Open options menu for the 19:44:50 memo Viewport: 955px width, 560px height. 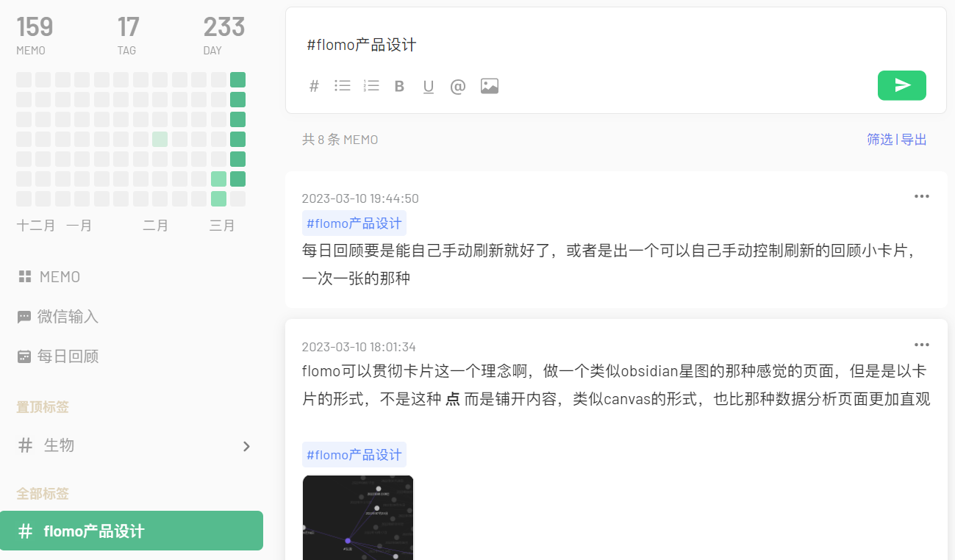pyautogui.click(x=922, y=196)
